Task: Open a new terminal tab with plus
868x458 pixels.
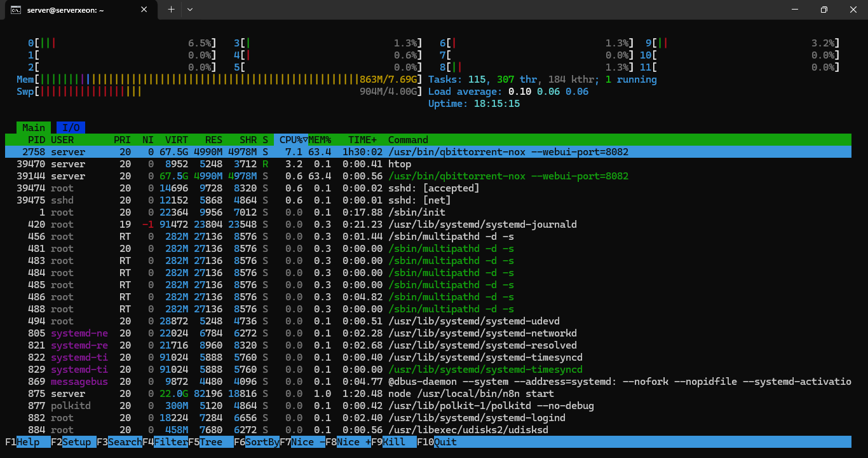Action: tap(171, 10)
